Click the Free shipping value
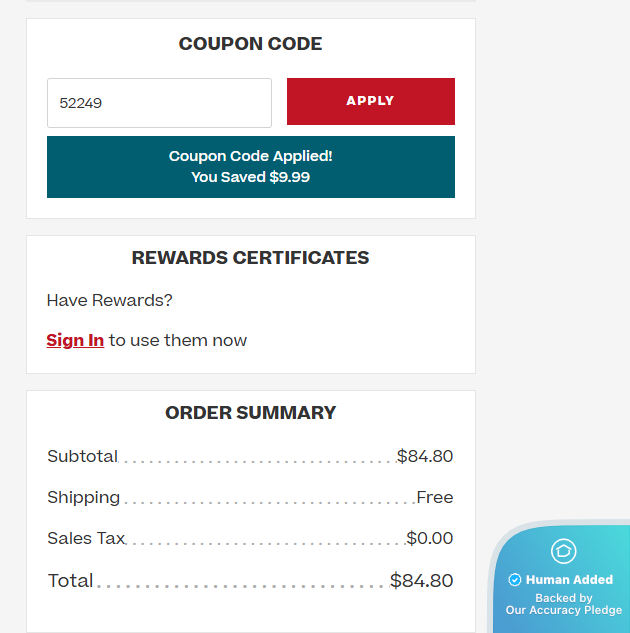 pos(435,497)
